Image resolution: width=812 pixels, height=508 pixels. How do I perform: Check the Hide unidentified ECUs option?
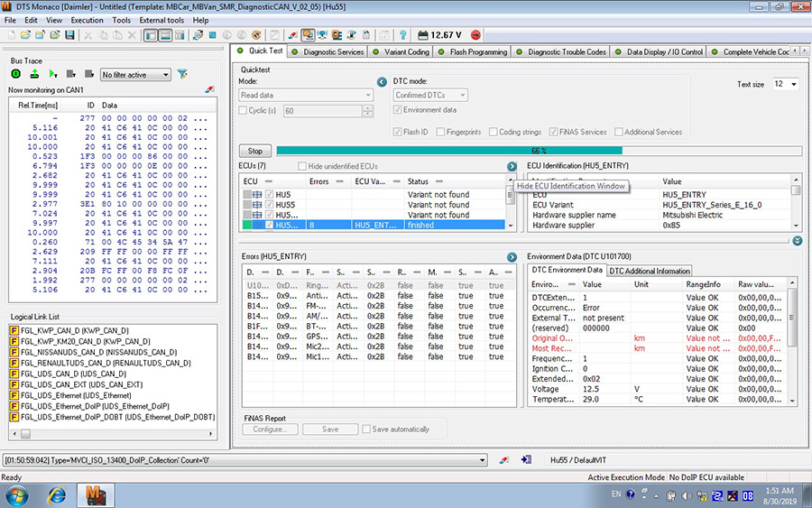[303, 166]
